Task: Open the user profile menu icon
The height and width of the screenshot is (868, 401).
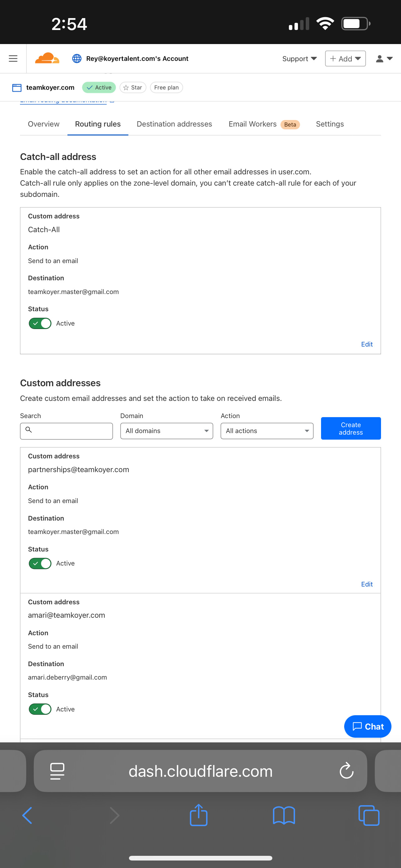Action: (384, 59)
